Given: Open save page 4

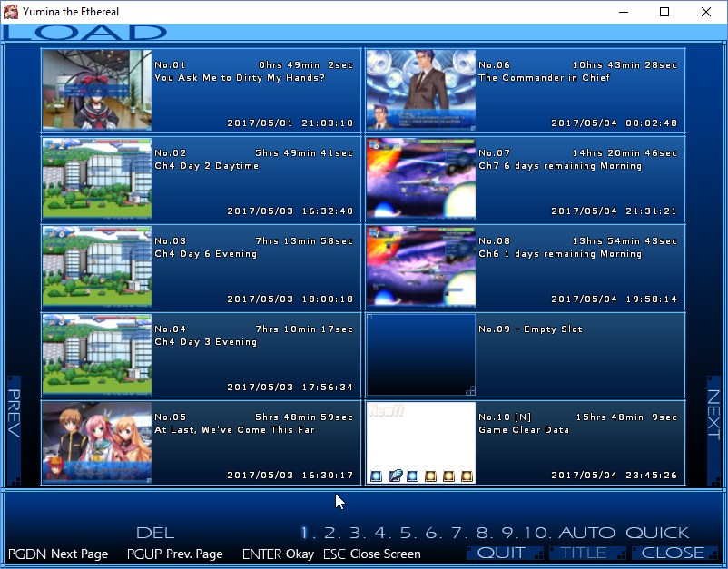Looking at the screenshot, I should [x=382, y=533].
